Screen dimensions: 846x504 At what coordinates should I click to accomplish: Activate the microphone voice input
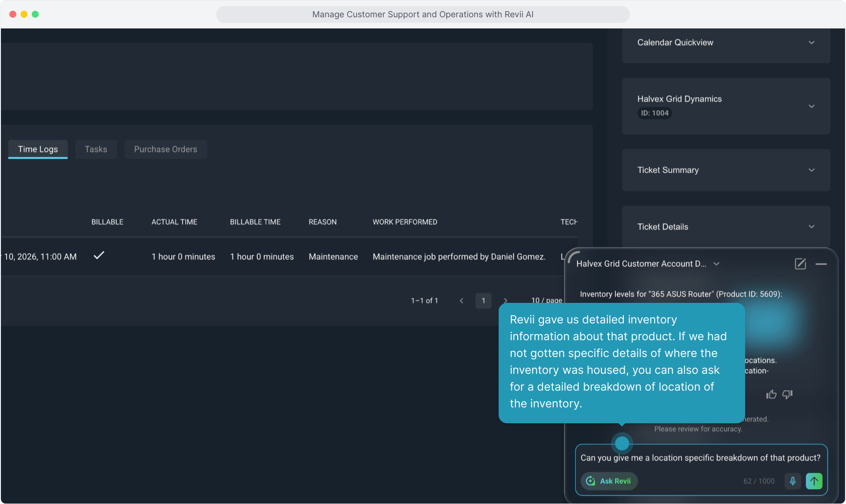793,481
